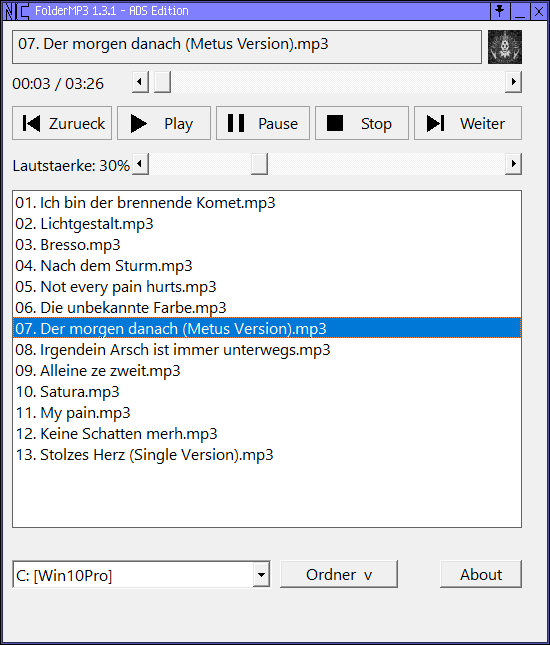The width and height of the screenshot is (550, 645).
Task: Click the NC logo icon in title bar
Action: coord(16,11)
